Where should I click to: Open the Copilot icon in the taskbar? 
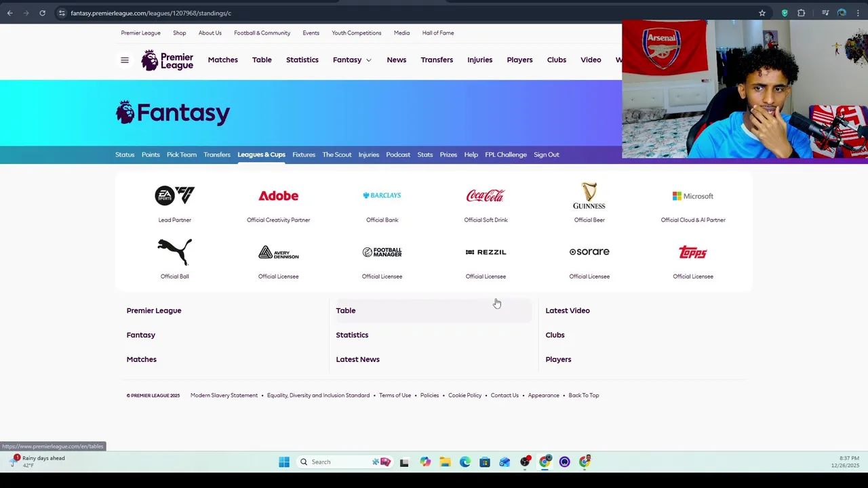pos(425,462)
